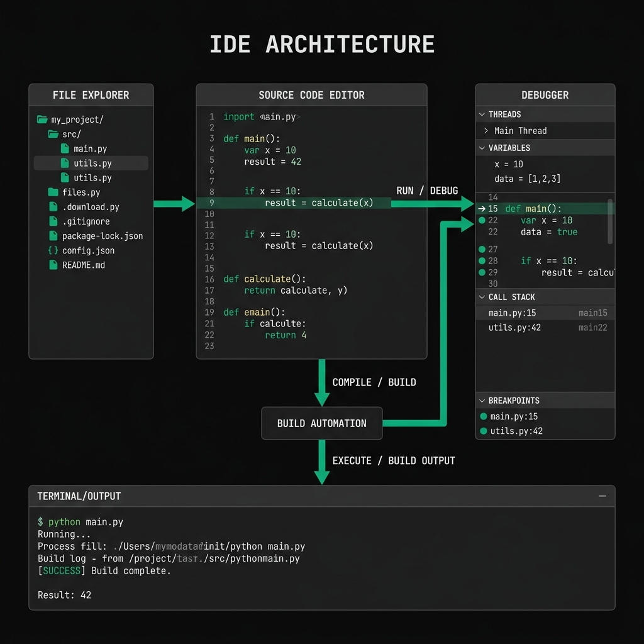Click the file icon next to .download.py
The width and height of the screenshot is (644, 644).
pos(53,206)
